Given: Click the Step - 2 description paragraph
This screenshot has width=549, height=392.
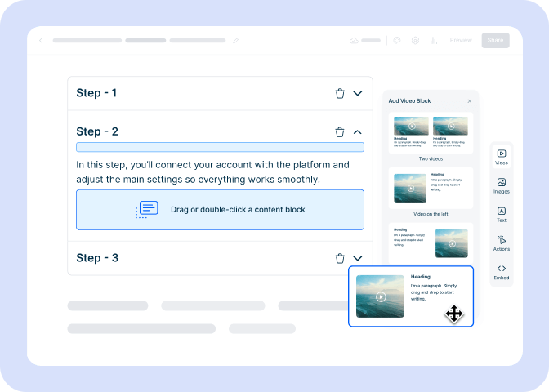Looking at the screenshot, I should (x=213, y=171).
